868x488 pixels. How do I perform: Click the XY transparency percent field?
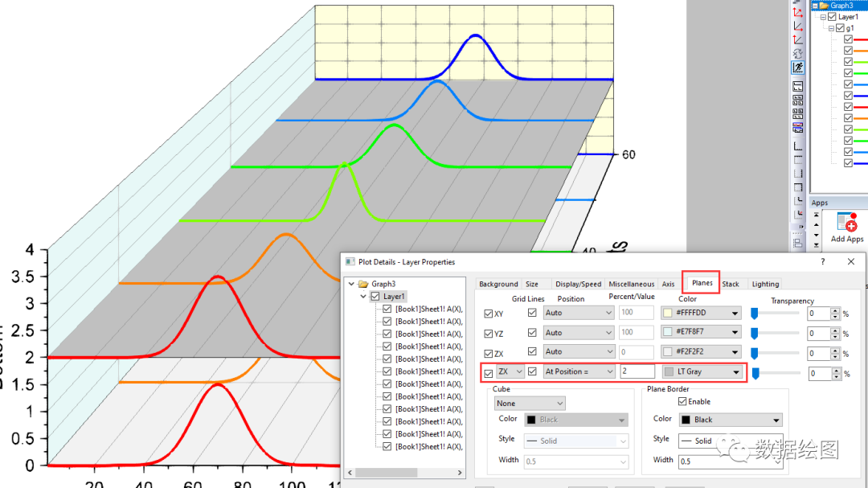tap(819, 314)
